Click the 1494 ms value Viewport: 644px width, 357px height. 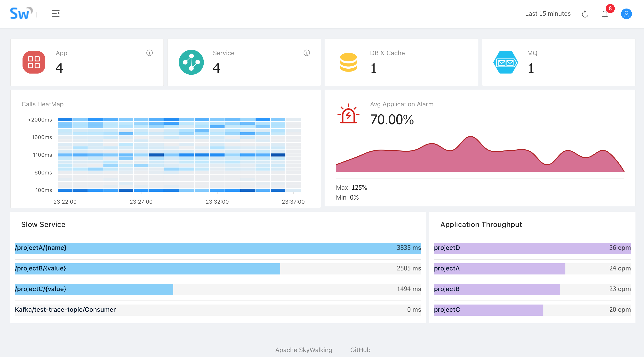409,289
